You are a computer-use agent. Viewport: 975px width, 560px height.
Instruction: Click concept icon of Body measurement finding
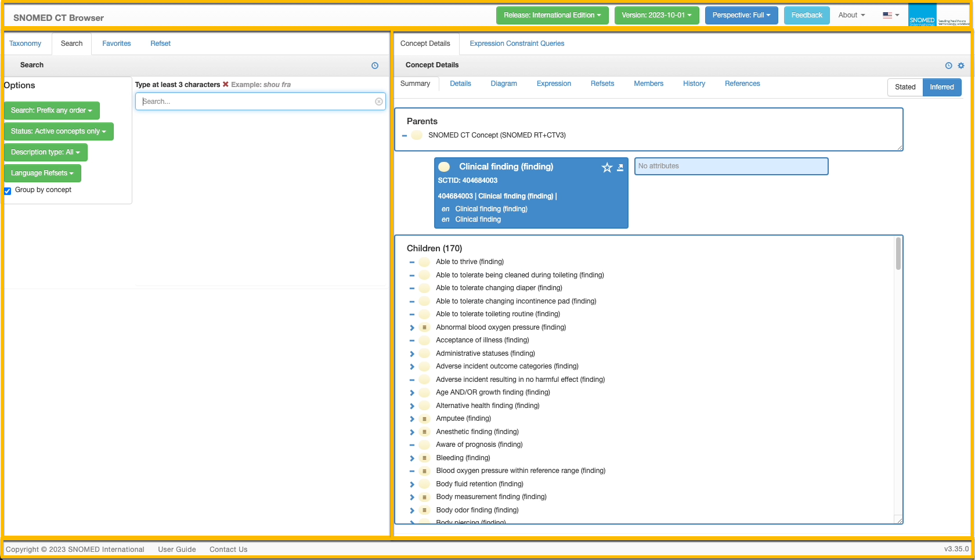[424, 497]
